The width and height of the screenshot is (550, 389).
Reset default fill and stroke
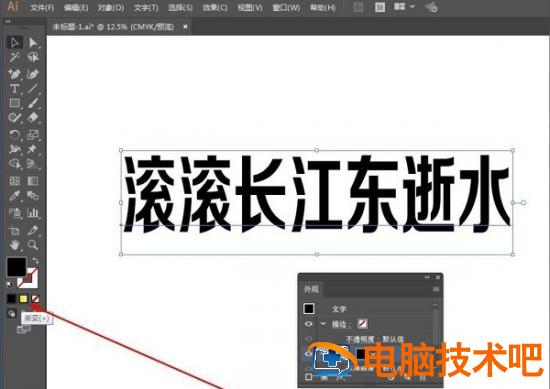(9, 284)
